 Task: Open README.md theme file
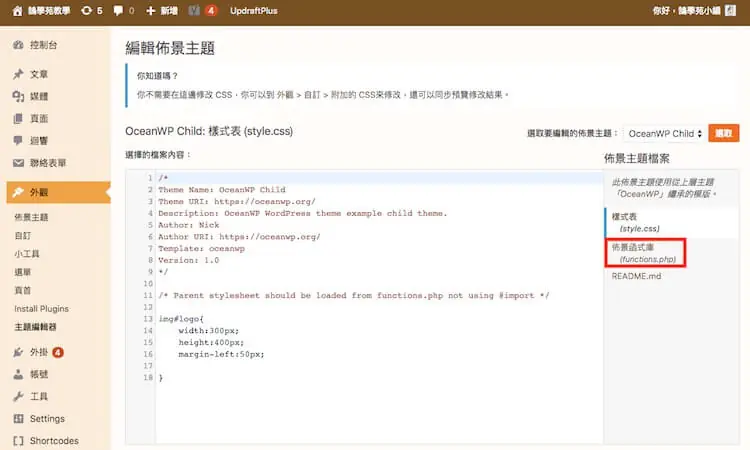click(636, 276)
